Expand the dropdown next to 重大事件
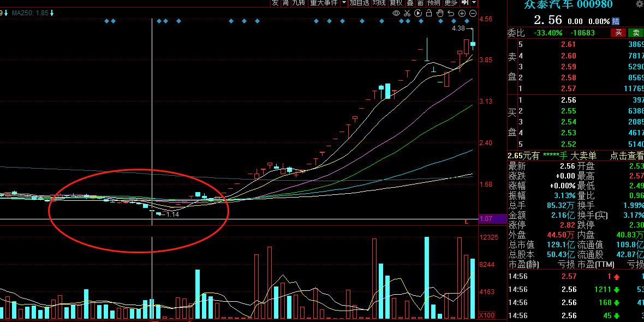 344,3
